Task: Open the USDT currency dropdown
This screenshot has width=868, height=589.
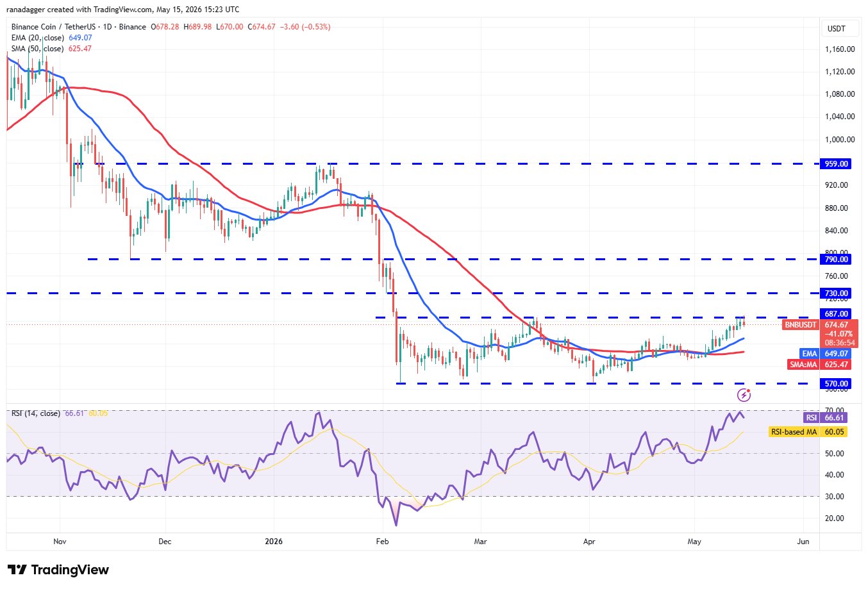Action: (837, 29)
